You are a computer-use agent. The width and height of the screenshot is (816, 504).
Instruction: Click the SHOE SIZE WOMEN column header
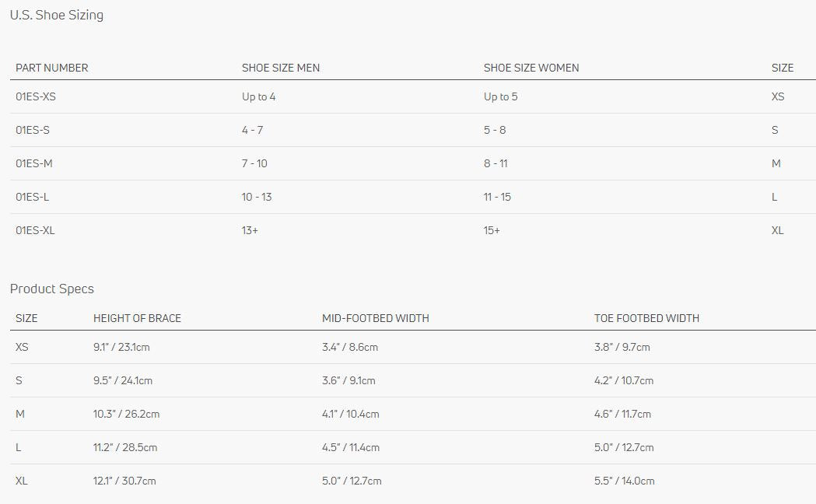531,68
